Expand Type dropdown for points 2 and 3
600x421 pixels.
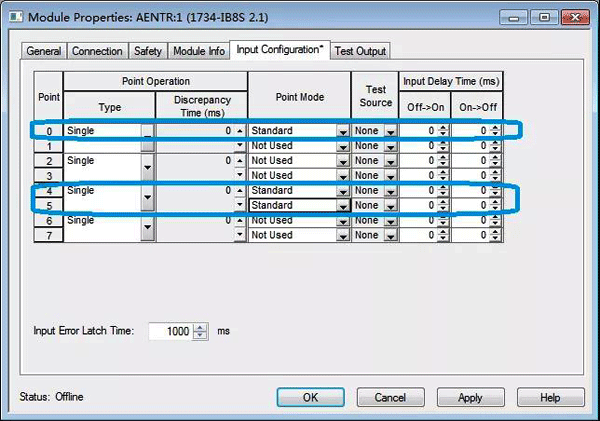149,168
